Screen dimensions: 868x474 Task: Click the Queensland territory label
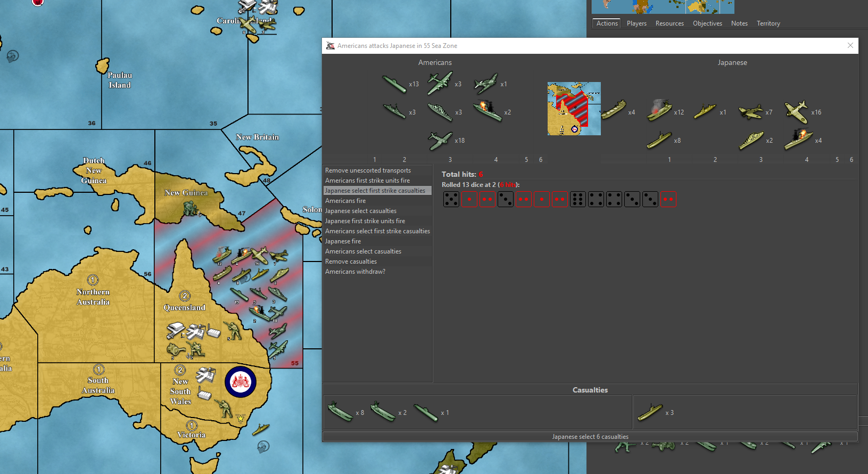tap(185, 308)
